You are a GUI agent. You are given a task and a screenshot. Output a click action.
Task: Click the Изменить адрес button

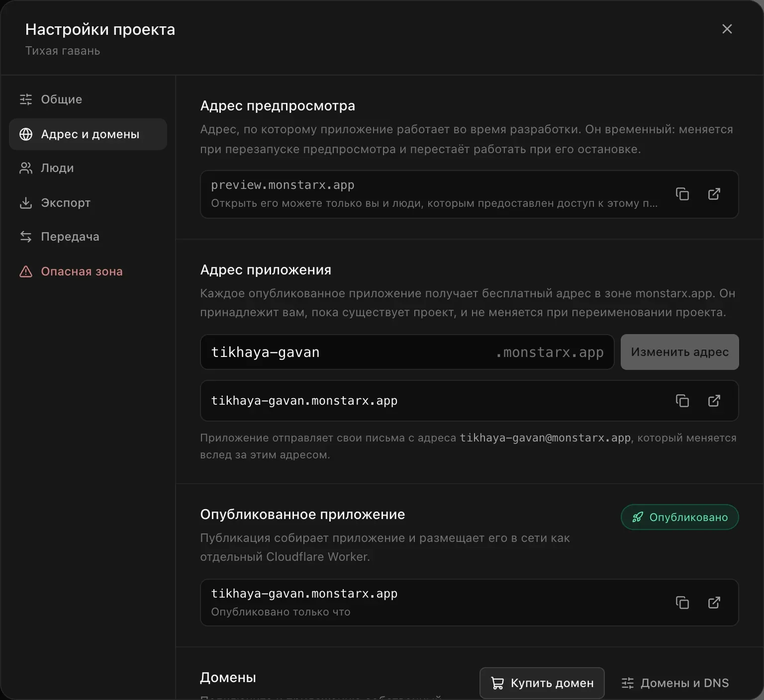(679, 352)
